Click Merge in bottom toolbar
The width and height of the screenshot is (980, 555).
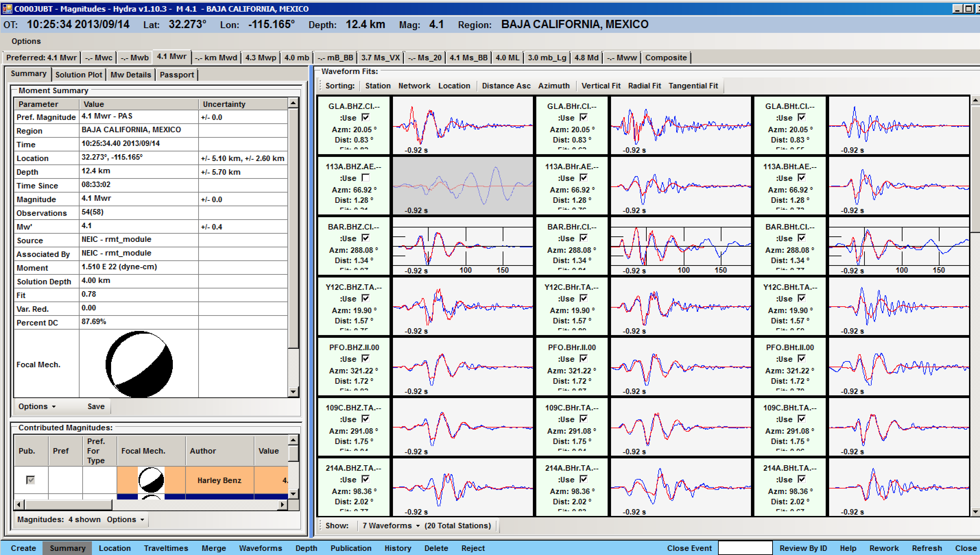click(x=214, y=548)
